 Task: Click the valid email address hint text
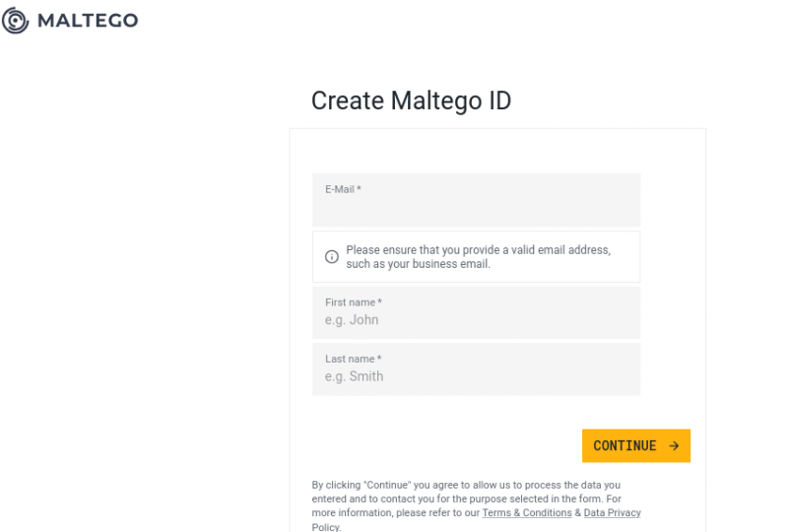pyautogui.click(x=478, y=250)
